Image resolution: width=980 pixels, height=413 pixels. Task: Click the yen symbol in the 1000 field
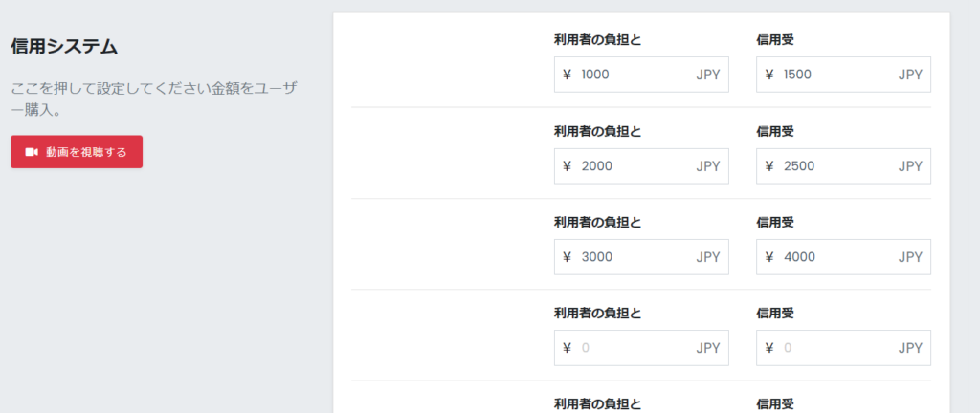point(568,75)
